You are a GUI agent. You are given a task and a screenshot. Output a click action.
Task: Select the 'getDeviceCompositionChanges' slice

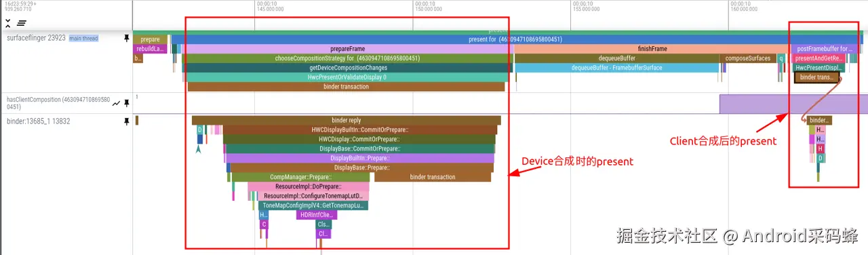click(349, 68)
